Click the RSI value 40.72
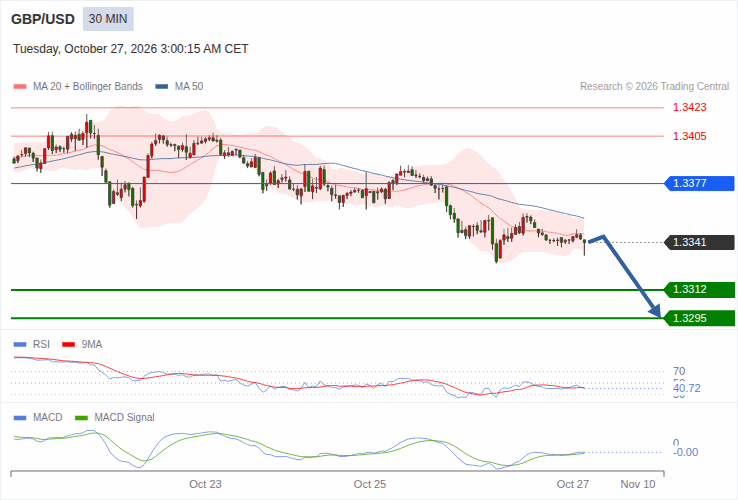Screen dimensions: 738x500 point(687,388)
